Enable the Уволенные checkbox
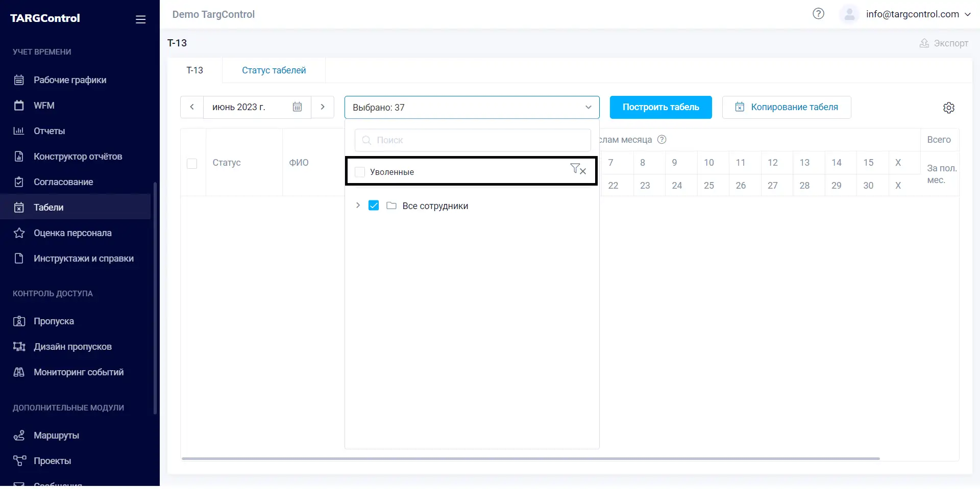Viewport: 980px width, 489px height. [x=360, y=172]
